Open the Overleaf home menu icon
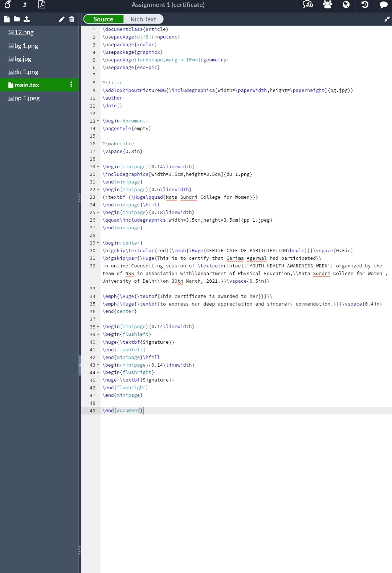The width and height of the screenshot is (392, 573). 7,5
